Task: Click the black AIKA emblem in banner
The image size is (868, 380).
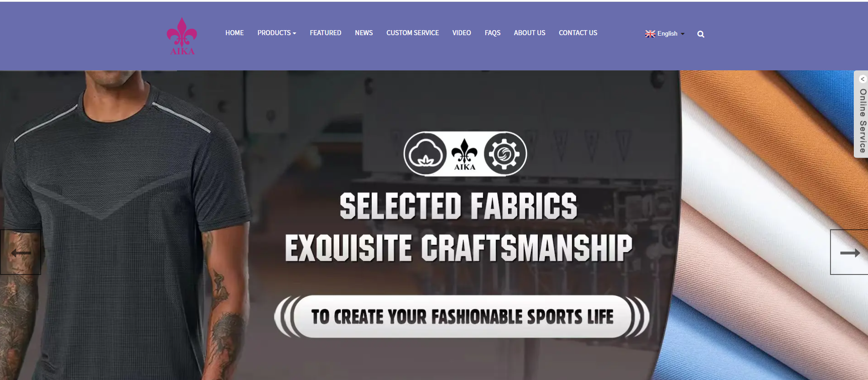Action: [x=465, y=155]
